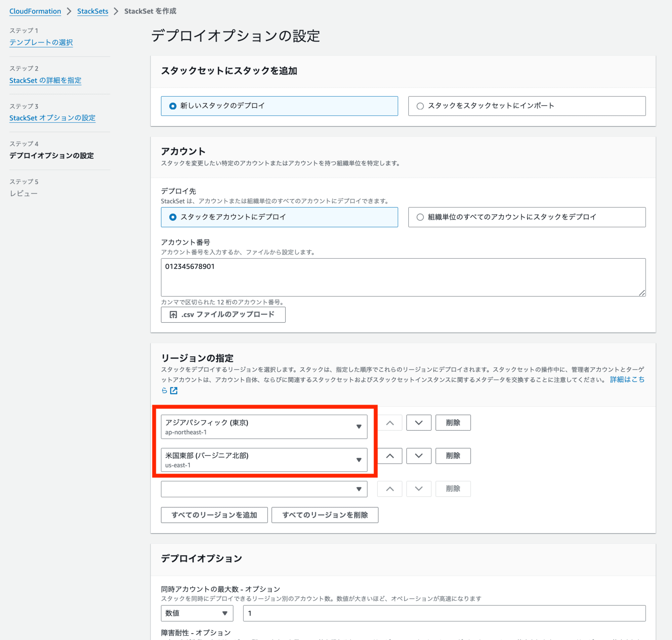Click the アカウント番号 text area
Image resolution: width=672 pixels, height=640 pixels.
[403, 277]
